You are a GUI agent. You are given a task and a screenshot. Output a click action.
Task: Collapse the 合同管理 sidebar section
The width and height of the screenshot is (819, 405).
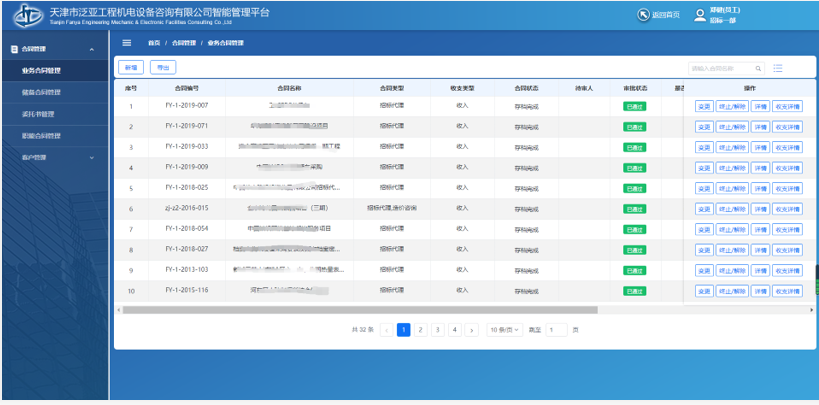coord(92,49)
